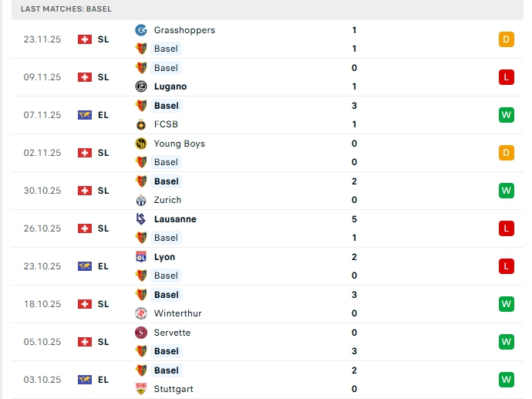This screenshot has width=532, height=399.
Task: Click the win badge for FCSB match
Action: tap(507, 115)
